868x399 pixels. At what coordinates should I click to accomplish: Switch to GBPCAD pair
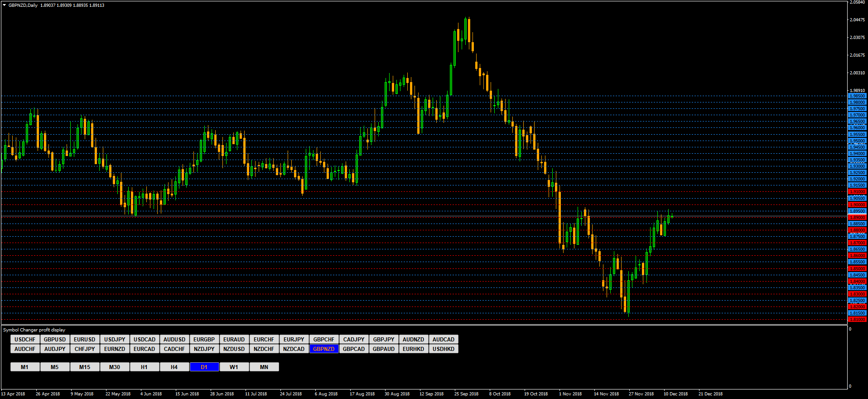coord(354,349)
